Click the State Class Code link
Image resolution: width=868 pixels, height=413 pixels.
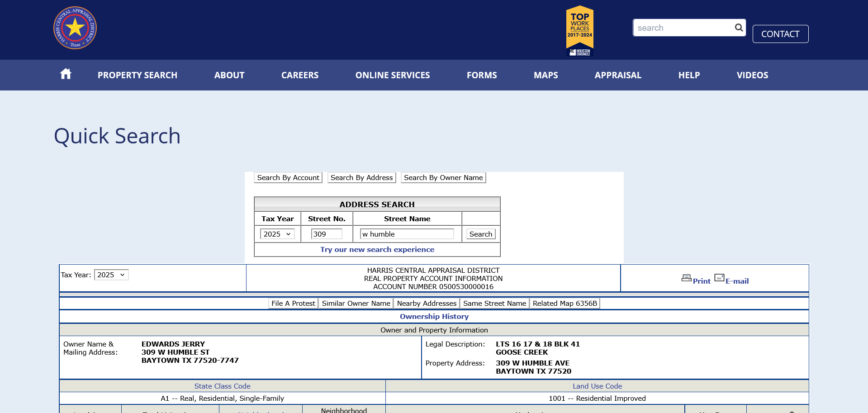pyautogui.click(x=223, y=386)
